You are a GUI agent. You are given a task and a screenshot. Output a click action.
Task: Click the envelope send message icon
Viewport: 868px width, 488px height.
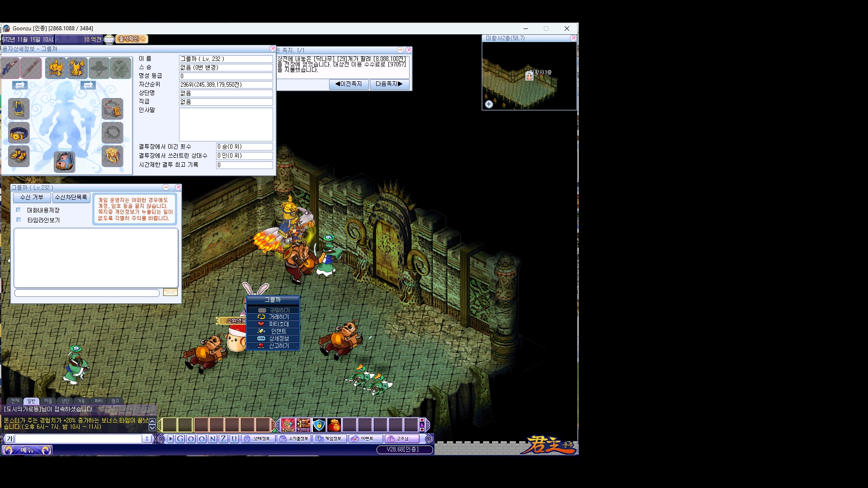coord(170,292)
